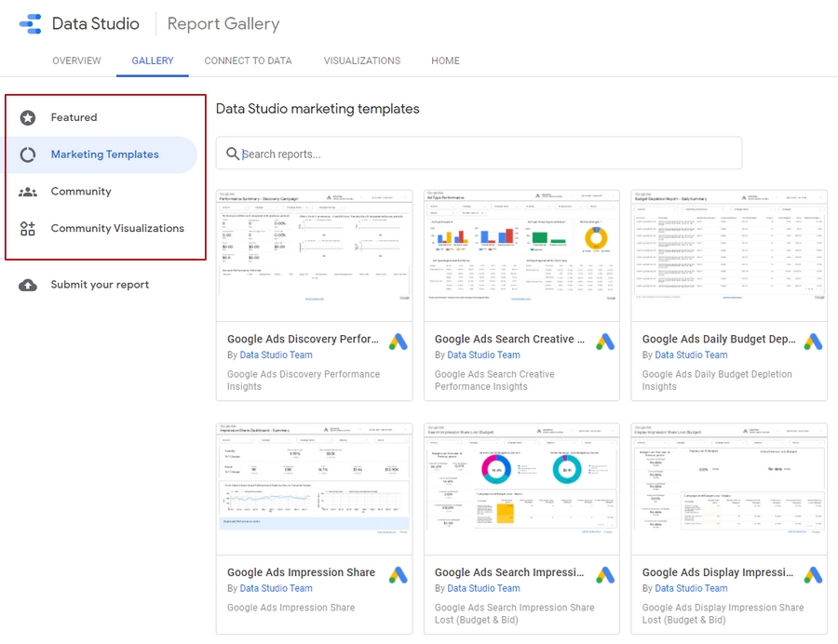Viewport: 838px width, 644px height.
Task: Click the 'Report Gallery' header text
Action: click(x=223, y=24)
